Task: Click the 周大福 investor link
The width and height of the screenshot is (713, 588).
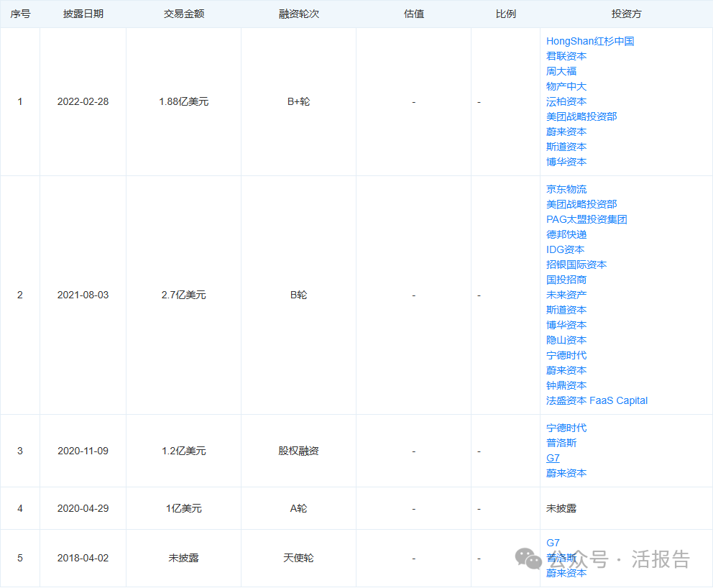Action: coord(563,71)
